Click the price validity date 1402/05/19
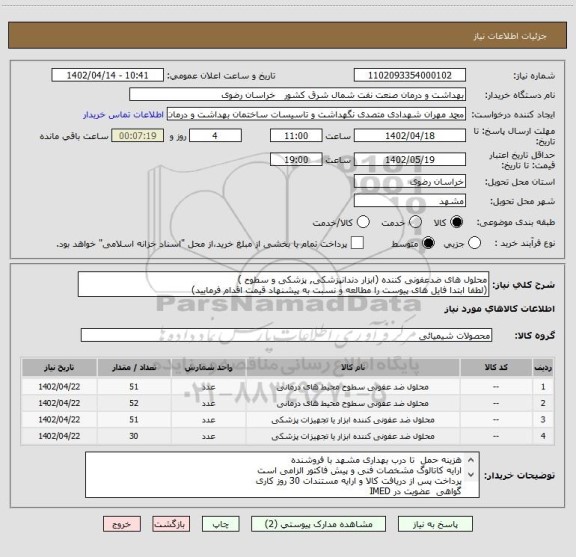 410,159
